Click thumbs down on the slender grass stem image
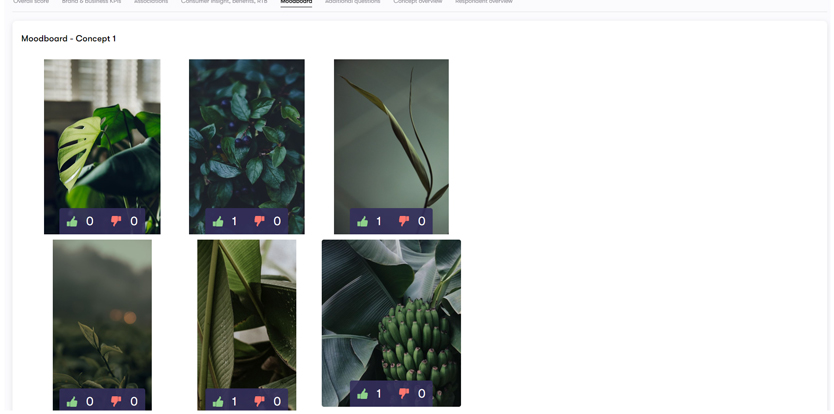 (x=404, y=221)
